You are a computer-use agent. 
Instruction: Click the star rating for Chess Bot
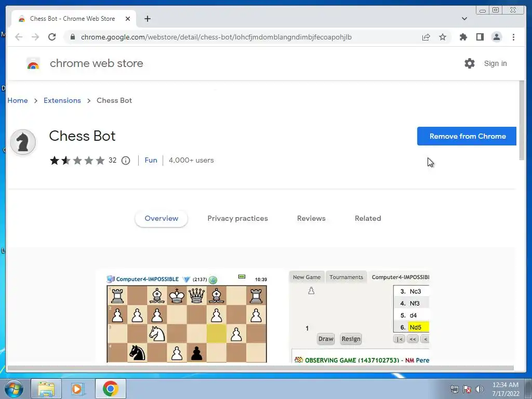(x=77, y=160)
